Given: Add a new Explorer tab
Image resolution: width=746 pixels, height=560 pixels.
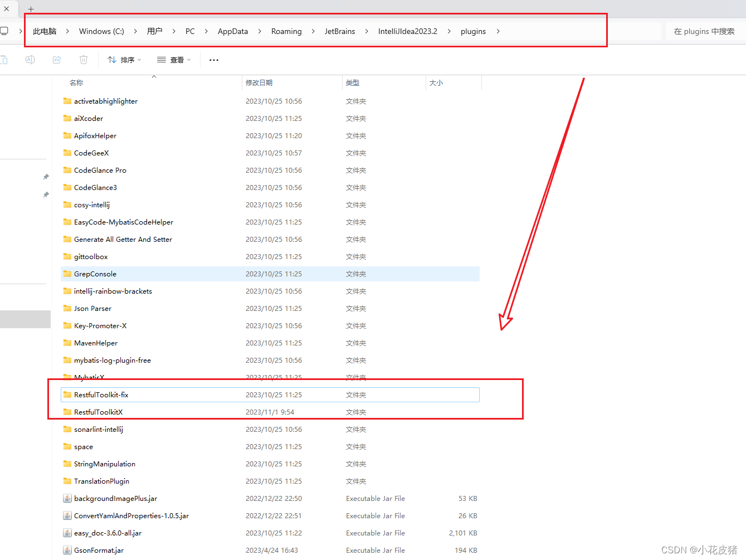Looking at the screenshot, I should coord(31,9).
